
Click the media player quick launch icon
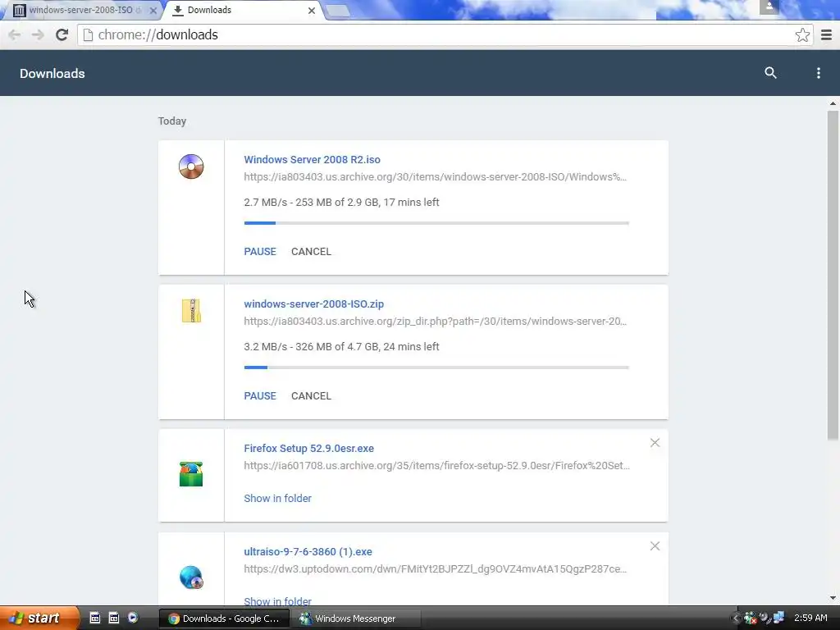(x=133, y=618)
